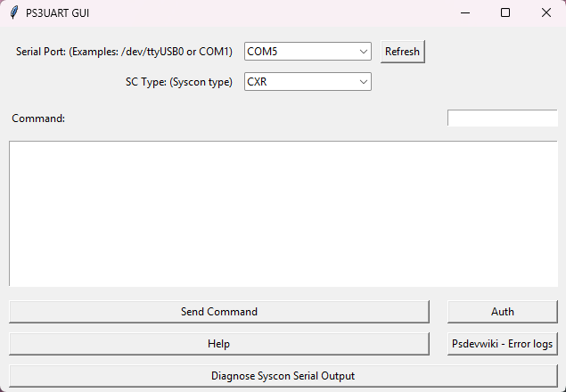Viewport: 566px width, 392px height.
Task: Maximize the PS3UART GUI window
Action: (505, 13)
